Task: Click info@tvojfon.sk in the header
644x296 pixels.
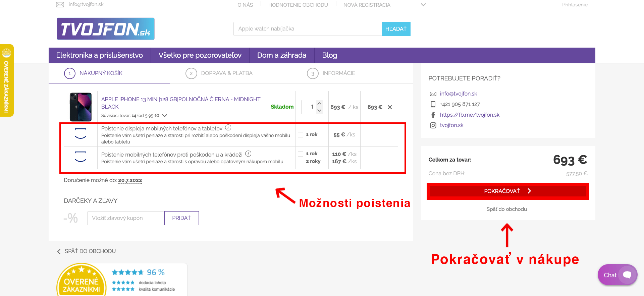Action: click(x=86, y=4)
